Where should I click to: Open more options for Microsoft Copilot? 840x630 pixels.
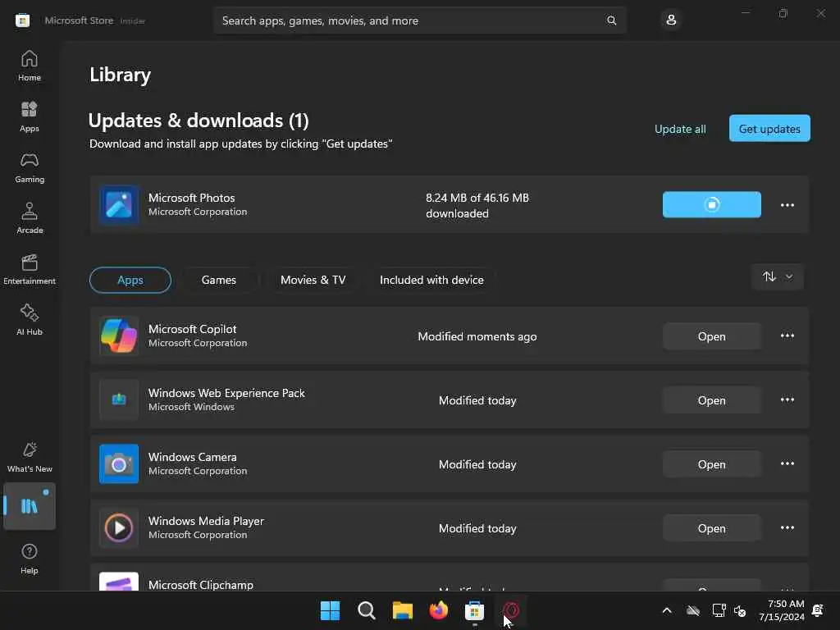pos(787,336)
